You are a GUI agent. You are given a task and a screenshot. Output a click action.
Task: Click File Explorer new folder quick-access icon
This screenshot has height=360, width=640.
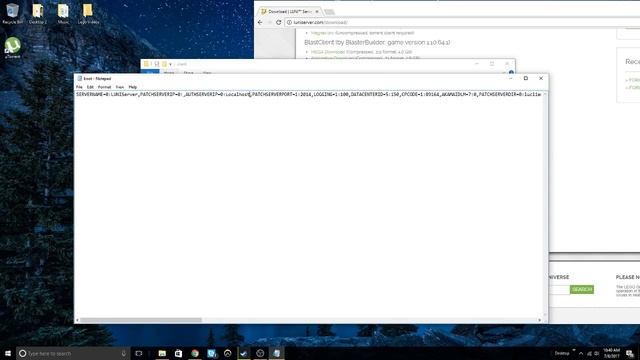(164, 64)
